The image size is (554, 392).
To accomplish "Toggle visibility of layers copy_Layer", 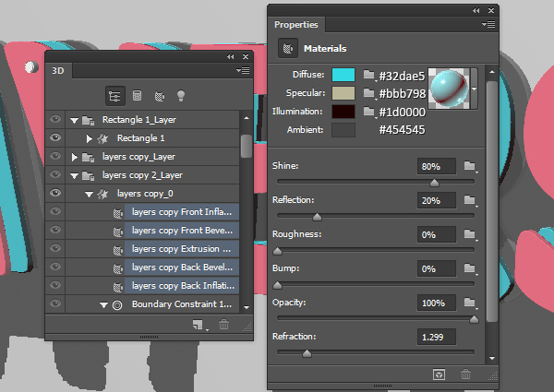I will click(55, 156).
